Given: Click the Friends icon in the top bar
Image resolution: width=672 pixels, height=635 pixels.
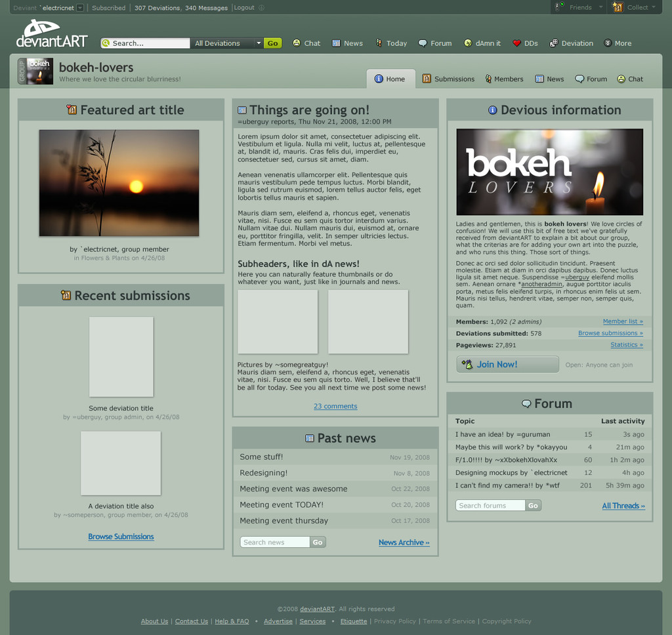Looking at the screenshot, I should click(x=559, y=7).
